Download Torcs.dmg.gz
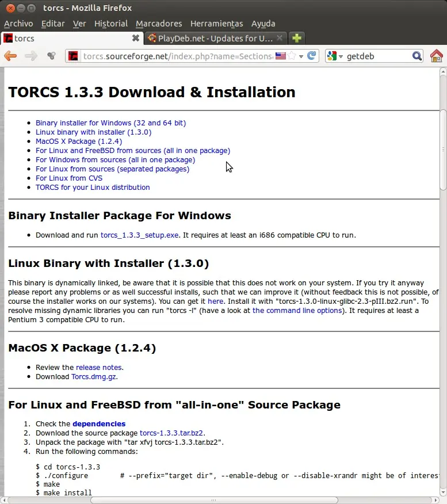 (94, 377)
